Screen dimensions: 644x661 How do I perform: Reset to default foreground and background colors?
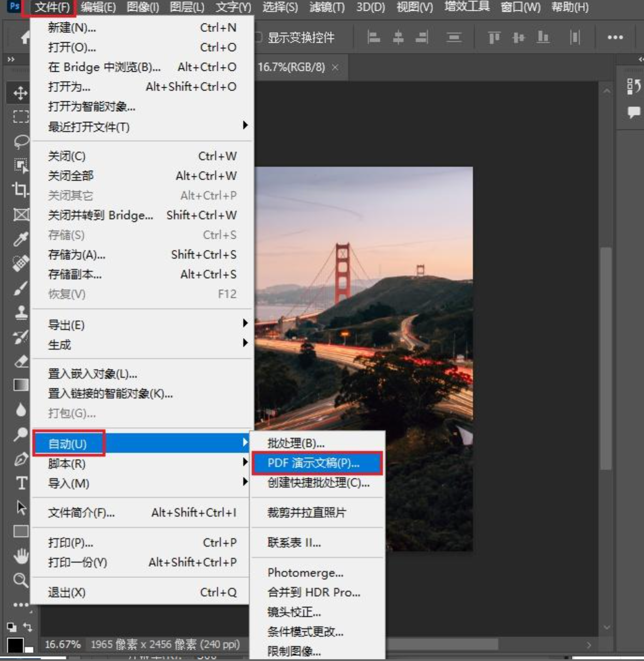(11, 627)
